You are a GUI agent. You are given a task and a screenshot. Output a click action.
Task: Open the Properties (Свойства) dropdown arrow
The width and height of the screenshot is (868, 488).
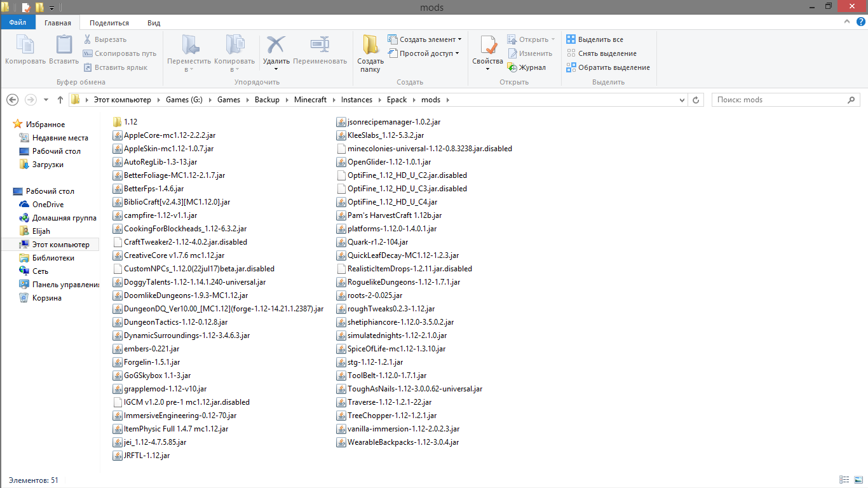click(488, 69)
